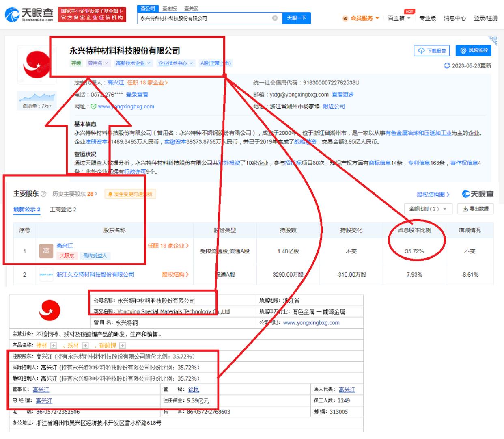This screenshot has height=439, width=504.
Task: Click 登录/注册 in the header
Action: tap(486, 18)
